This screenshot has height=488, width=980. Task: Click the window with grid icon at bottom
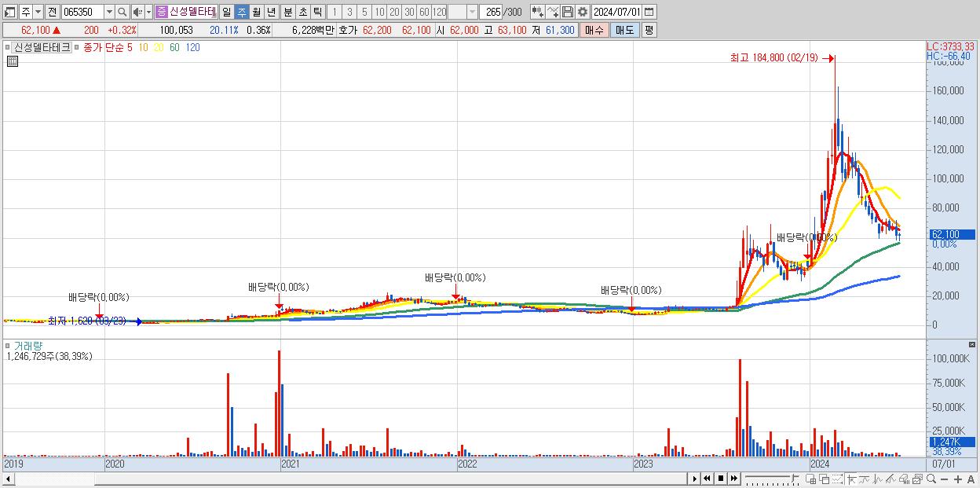coord(810,479)
